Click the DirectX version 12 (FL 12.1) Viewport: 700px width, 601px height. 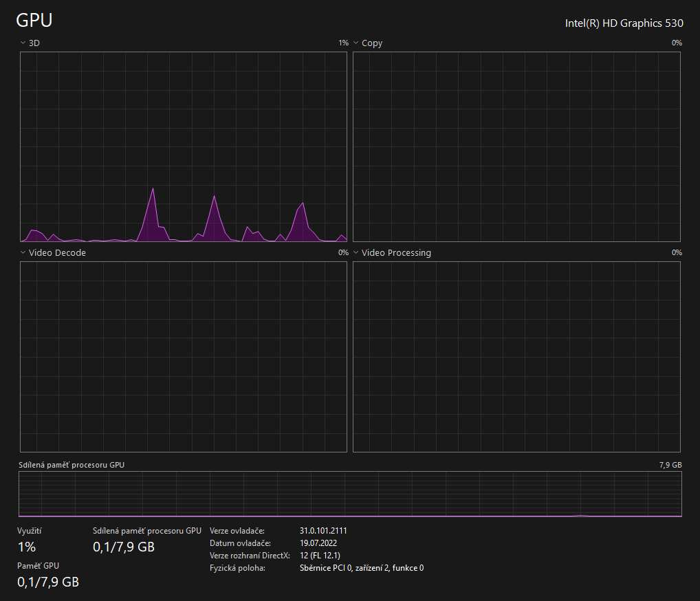click(320, 556)
